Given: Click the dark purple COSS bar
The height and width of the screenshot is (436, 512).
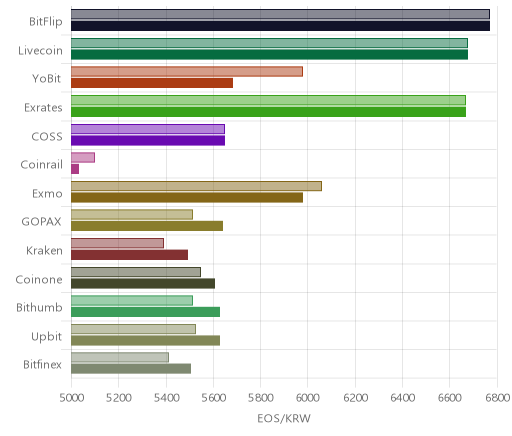Looking at the screenshot, I should pyautogui.click(x=148, y=140).
